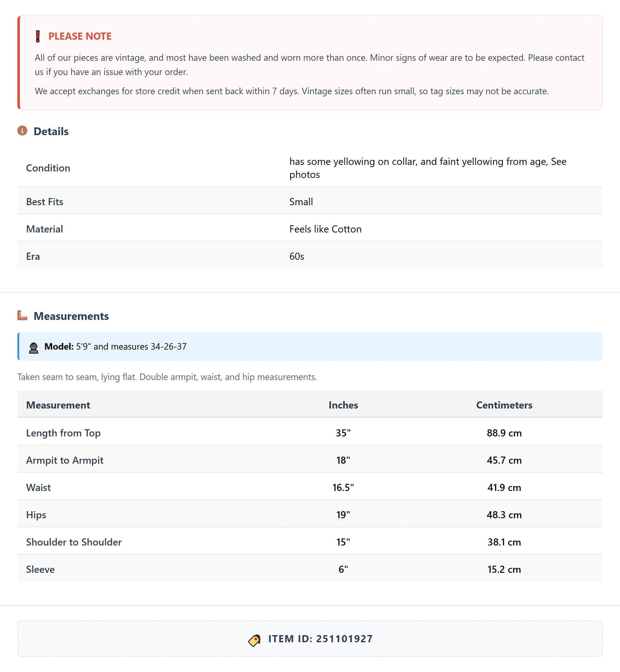Click the model avatar icon
Screen dimensions: 620x672
(33, 347)
